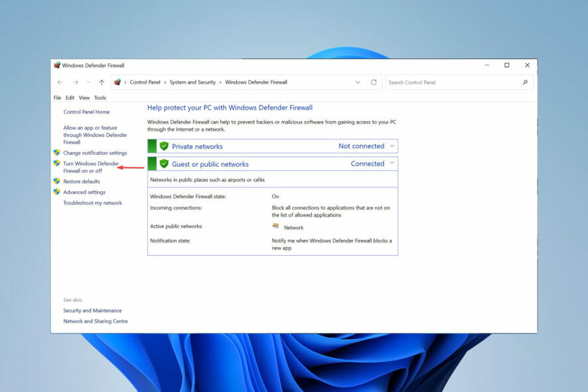Expand the address bar history dropdown

pos(358,82)
